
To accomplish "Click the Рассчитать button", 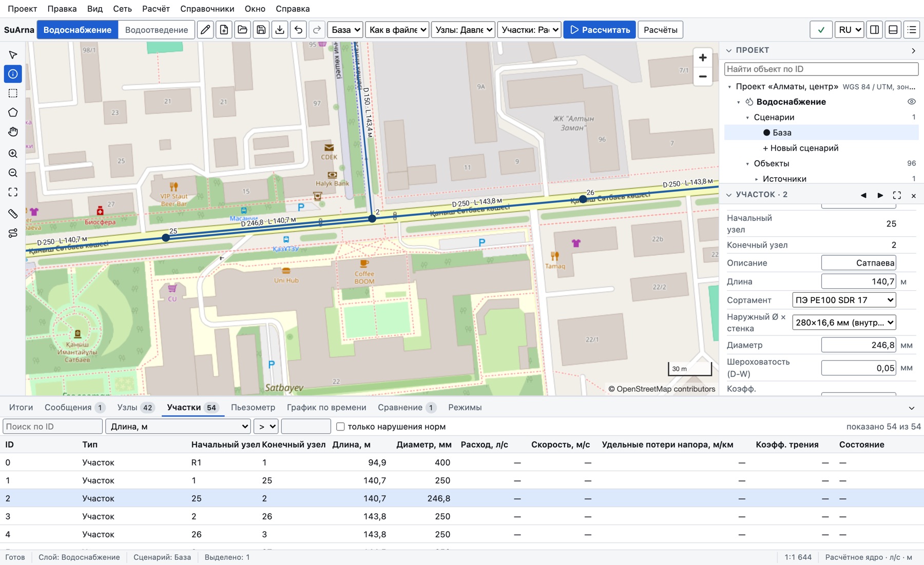I will [x=600, y=30].
